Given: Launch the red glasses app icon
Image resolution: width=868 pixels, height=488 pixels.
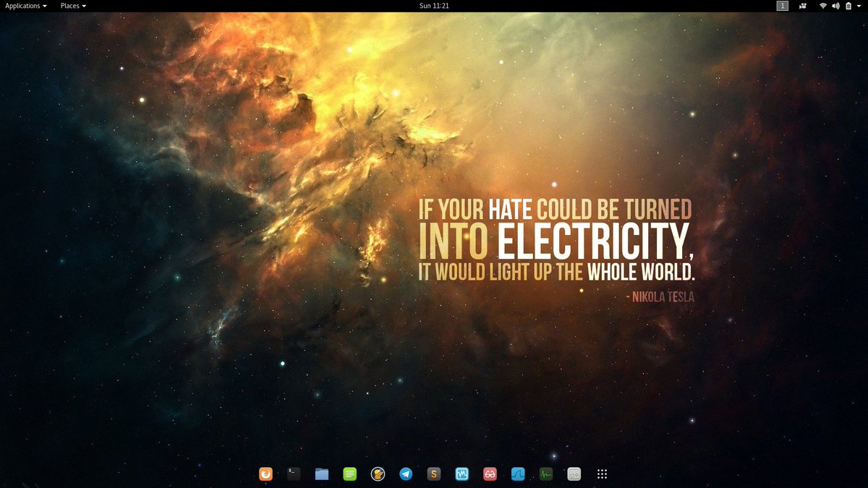Looking at the screenshot, I should (x=490, y=474).
